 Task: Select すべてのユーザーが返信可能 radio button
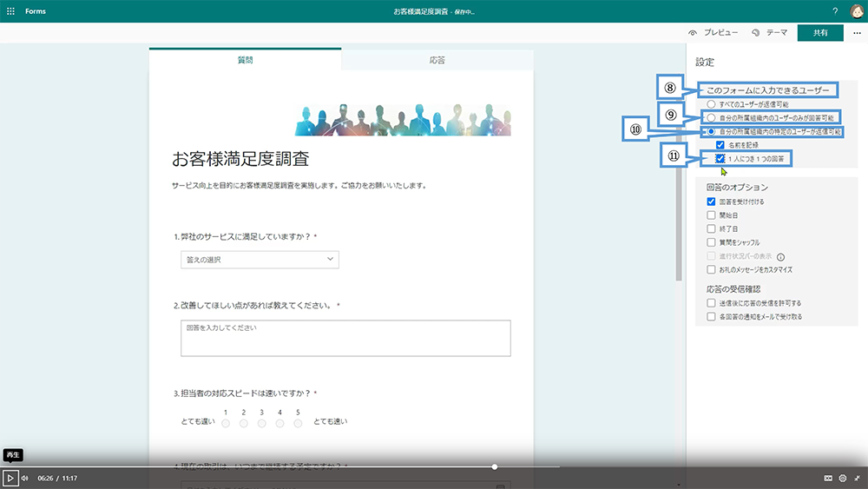(711, 104)
